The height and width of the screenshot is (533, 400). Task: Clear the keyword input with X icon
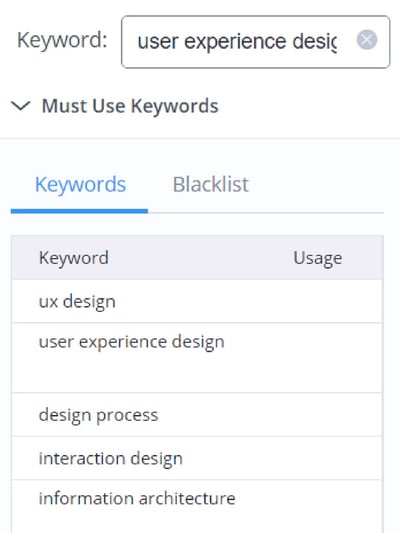367,40
